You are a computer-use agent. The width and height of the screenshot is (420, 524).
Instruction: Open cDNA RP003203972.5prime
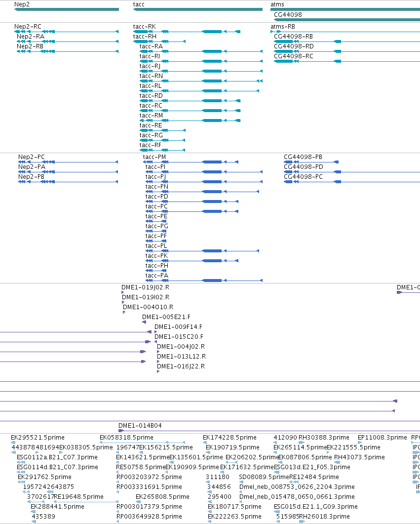click(149, 477)
